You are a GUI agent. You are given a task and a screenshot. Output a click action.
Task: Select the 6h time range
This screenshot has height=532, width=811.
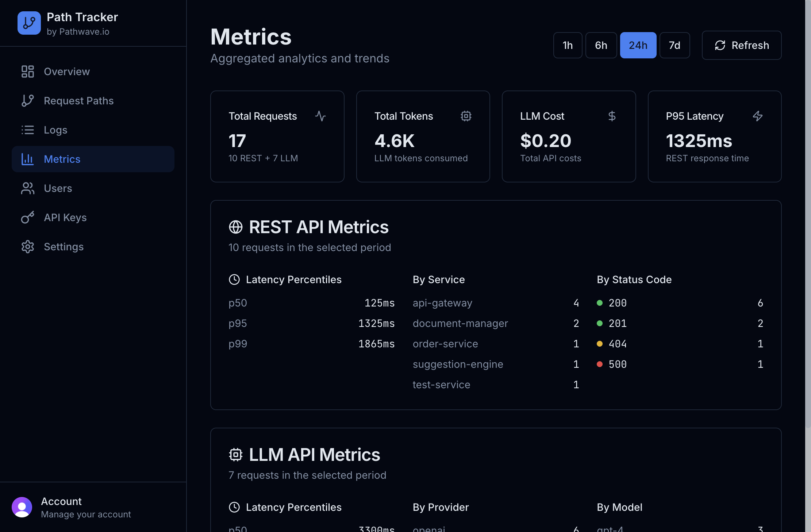coord(601,45)
